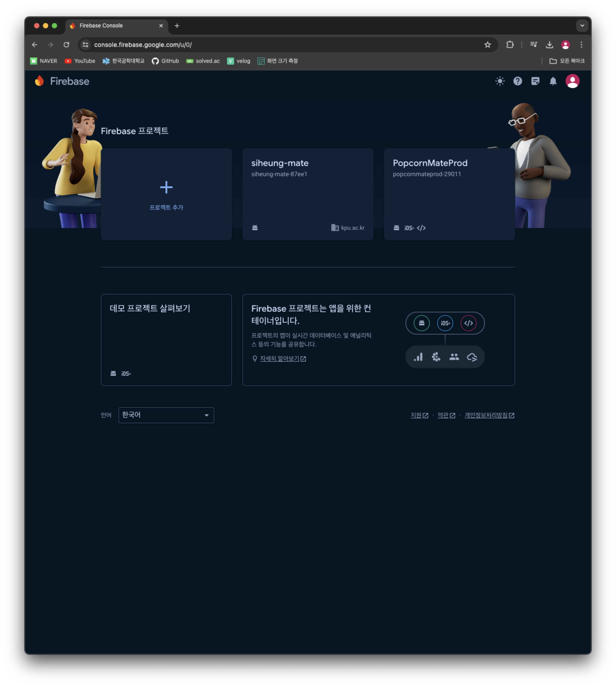Open the GitHub bookmark
This screenshot has height=687, width=616.
tap(165, 61)
